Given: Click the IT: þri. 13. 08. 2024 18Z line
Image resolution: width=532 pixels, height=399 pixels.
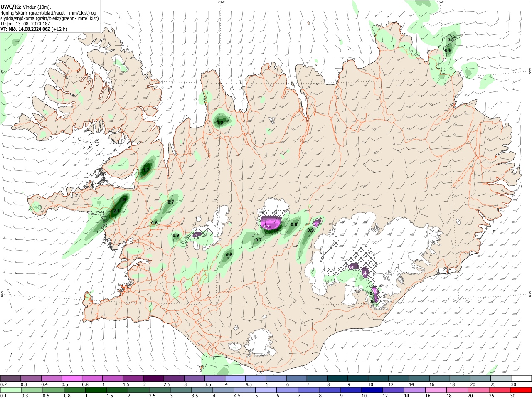Looking at the screenshot, I should (x=25, y=24).
